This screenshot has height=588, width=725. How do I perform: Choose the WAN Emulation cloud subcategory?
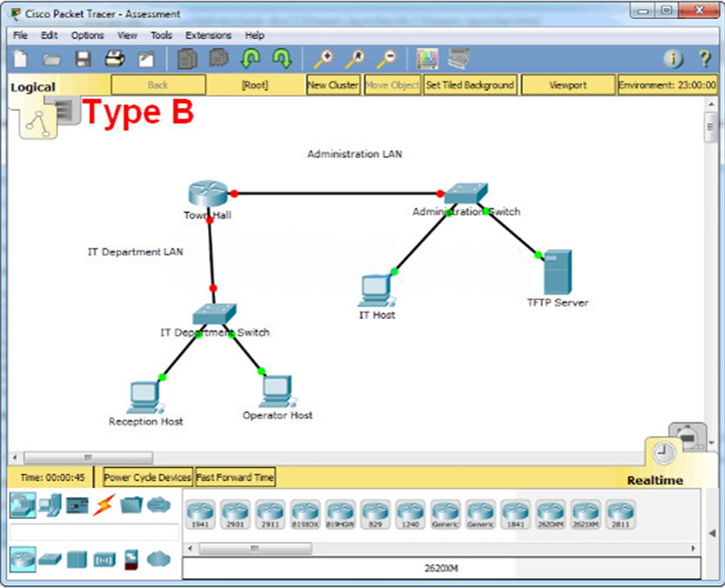pos(159,559)
